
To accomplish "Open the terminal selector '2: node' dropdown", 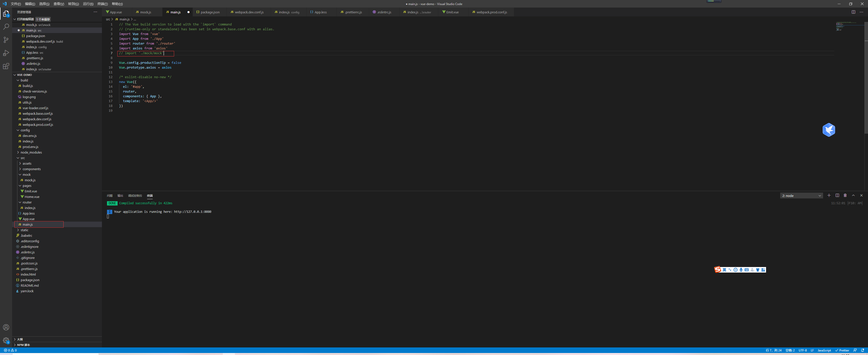I will point(801,196).
